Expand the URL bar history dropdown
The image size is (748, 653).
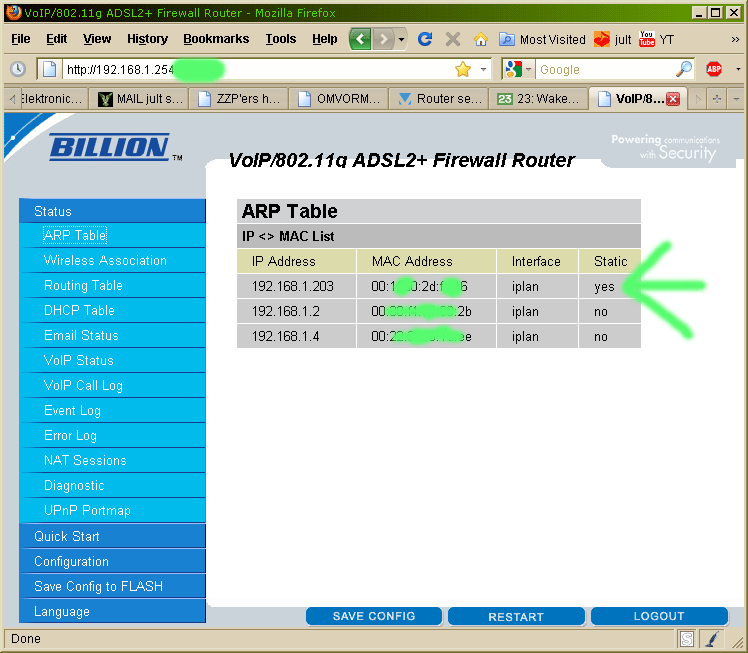(484, 69)
